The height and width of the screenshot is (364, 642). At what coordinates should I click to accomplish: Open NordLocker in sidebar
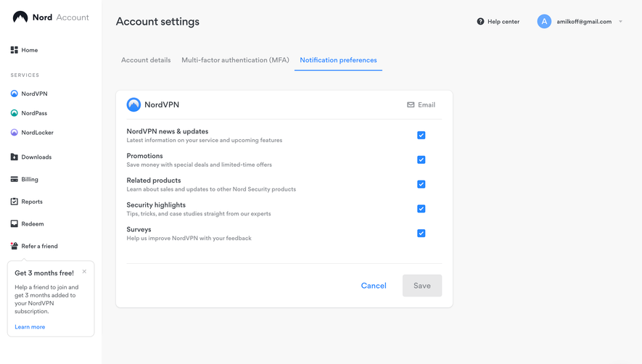tap(37, 133)
